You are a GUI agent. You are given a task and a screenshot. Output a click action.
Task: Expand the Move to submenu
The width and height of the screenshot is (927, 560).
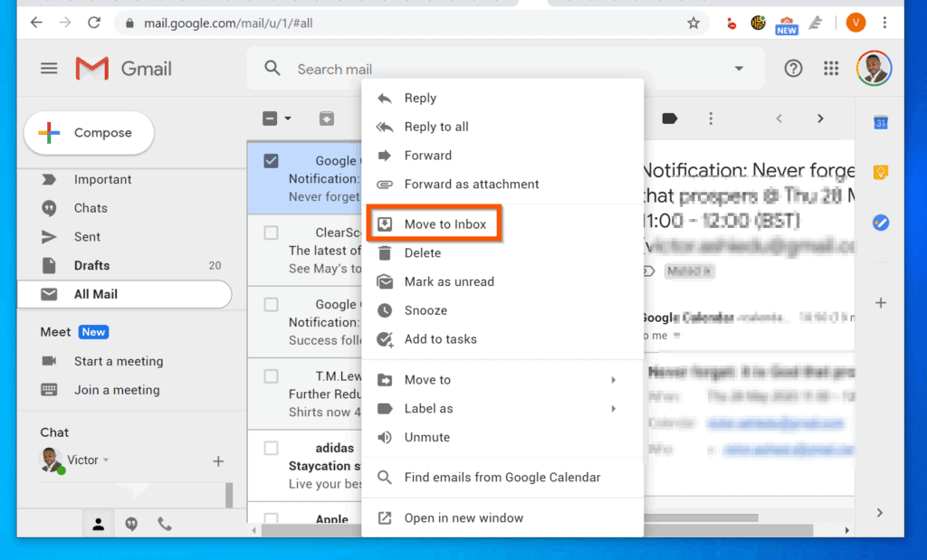point(502,380)
